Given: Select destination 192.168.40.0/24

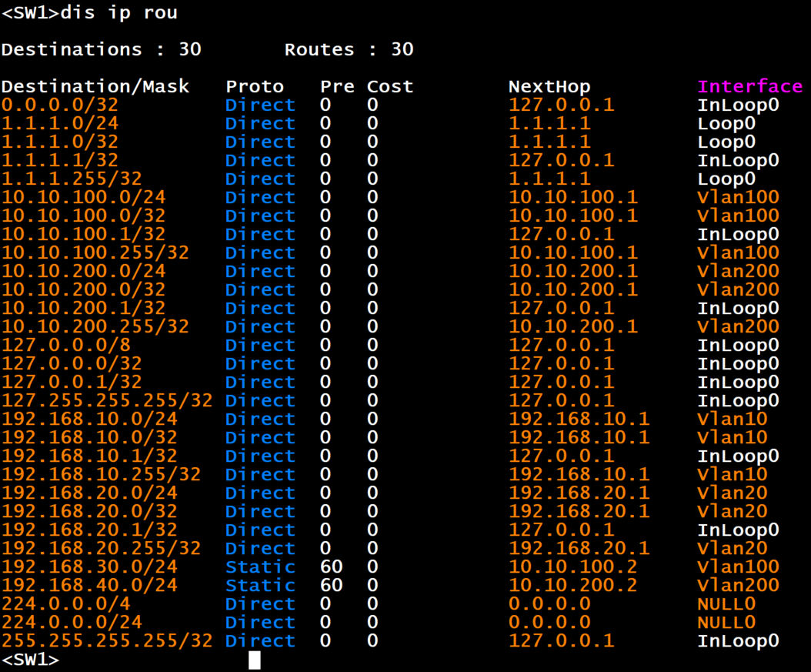Looking at the screenshot, I should point(89,586).
